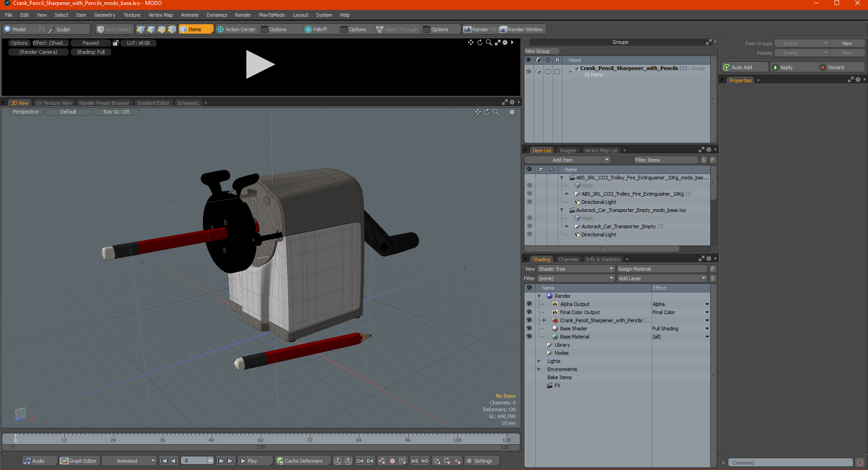
Task: Step to previous frame
Action: 174,461
